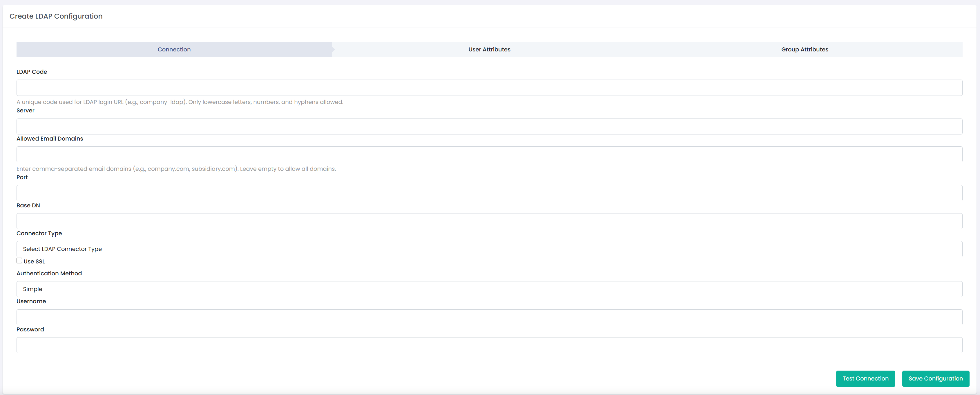Switch to the User Attributes tab
This screenshot has height=395, width=980.
tap(489, 49)
